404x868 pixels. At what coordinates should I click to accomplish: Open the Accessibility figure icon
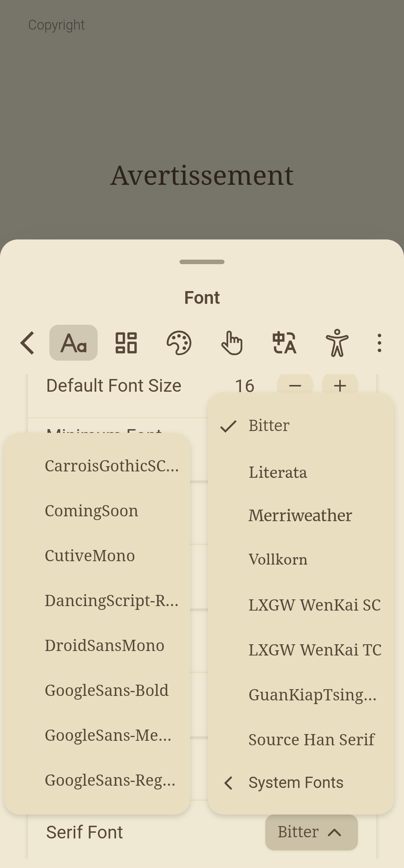click(x=337, y=343)
